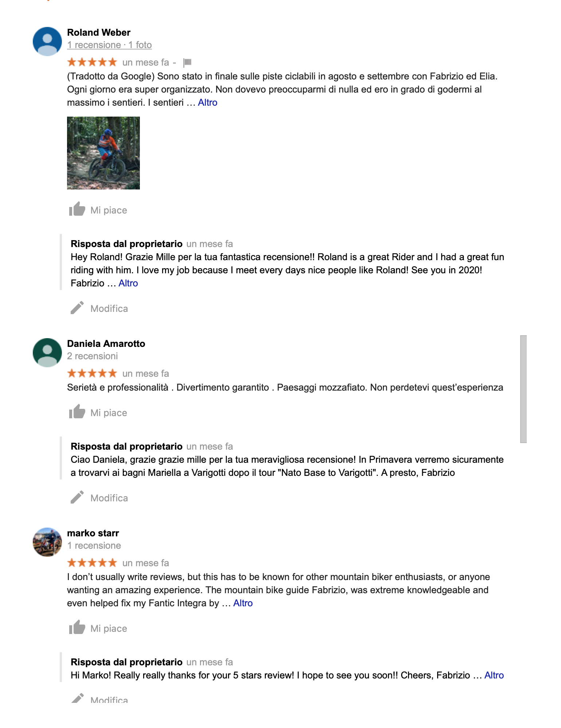Viewport: 561px width, 728px height.
Task: Click pencil icon under Daniela's owner reply
Action: coord(77,497)
